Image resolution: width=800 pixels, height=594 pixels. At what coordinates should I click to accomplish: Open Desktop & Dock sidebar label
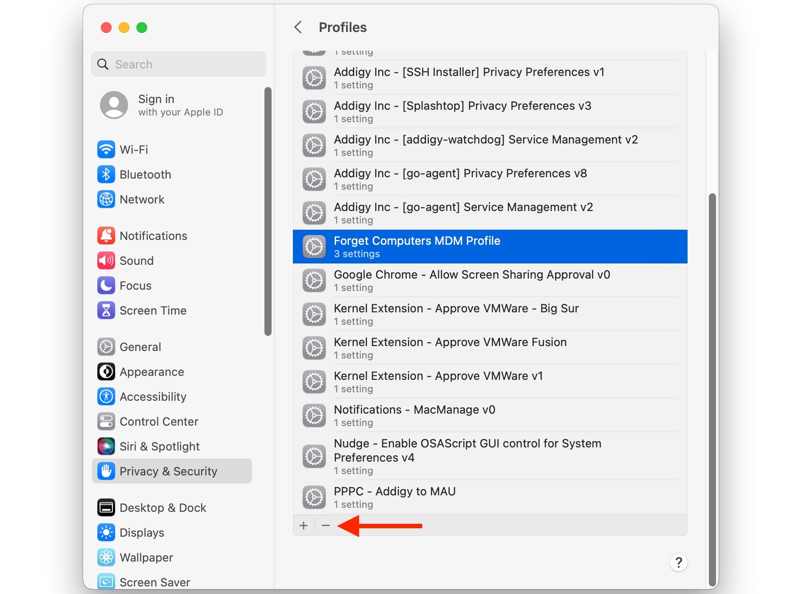tap(163, 508)
